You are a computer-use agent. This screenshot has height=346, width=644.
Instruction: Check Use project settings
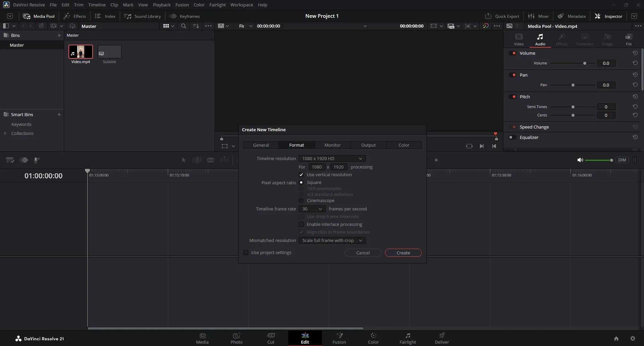pos(246,252)
